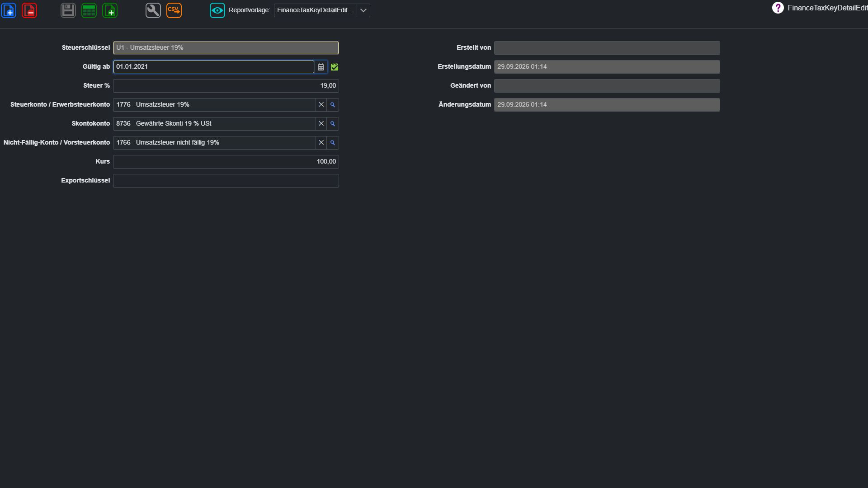Open the wrench settings tool
Screen dimensions: 868x488
click(x=153, y=10)
